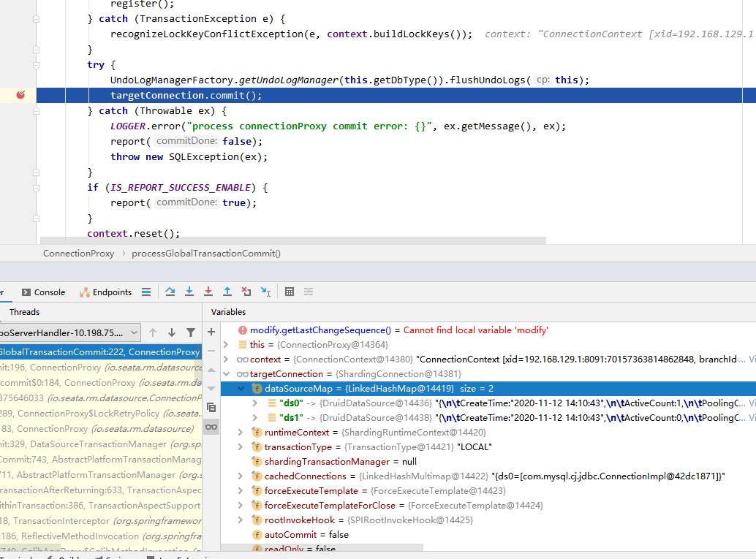
Task: Open the Console tab
Action: coord(43,292)
